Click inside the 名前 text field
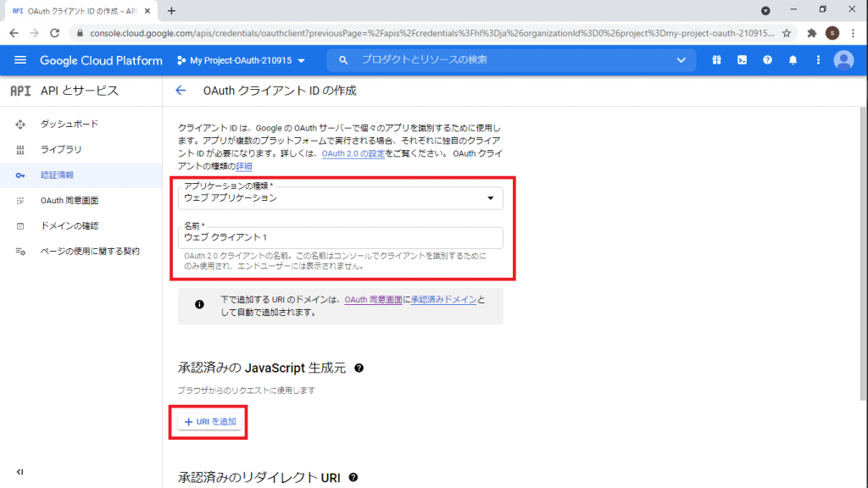This screenshot has height=488, width=868. [339, 239]
